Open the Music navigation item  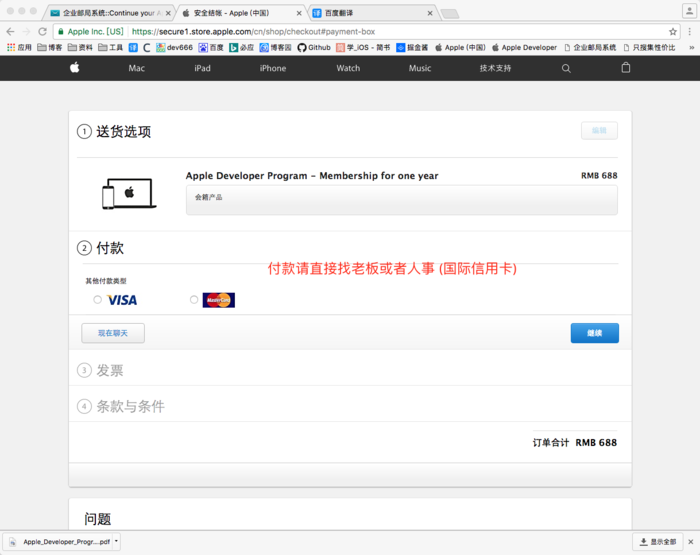420,68
